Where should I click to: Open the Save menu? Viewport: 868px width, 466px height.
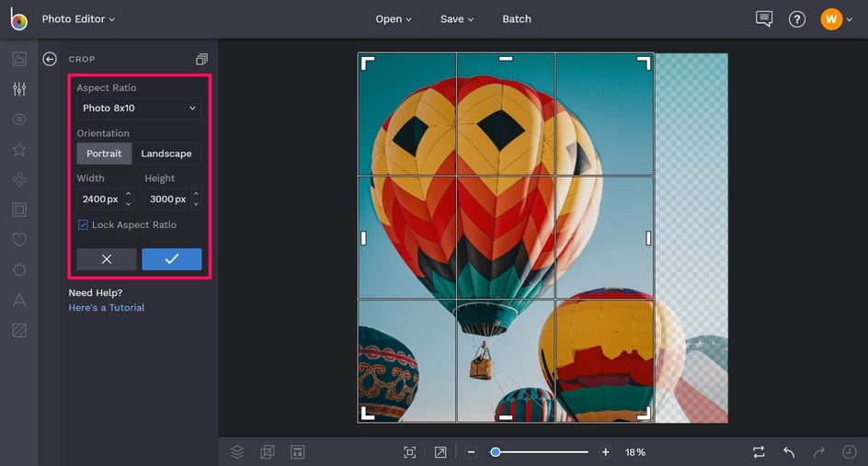(457, 19)
